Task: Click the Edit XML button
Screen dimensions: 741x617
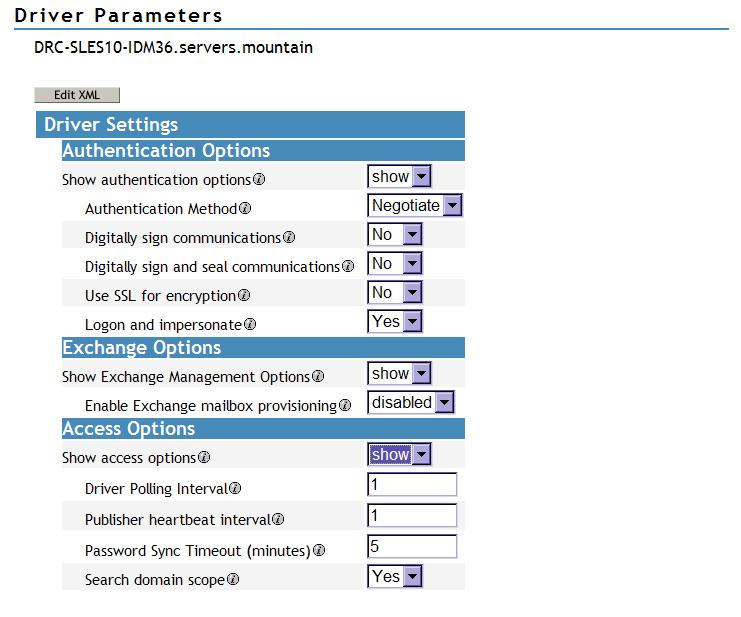Action: coord(77,95)
